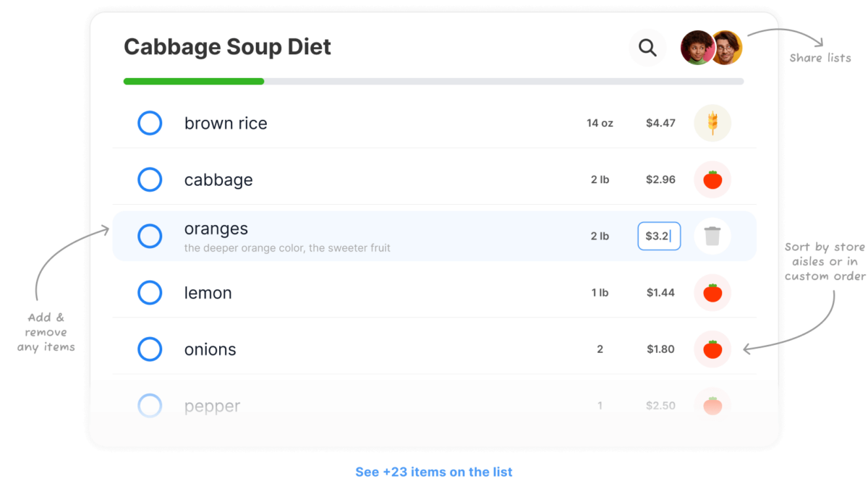Check off the brown rice item circle
Viewport: 868px width, 502px height.
(x=150, y=123)
